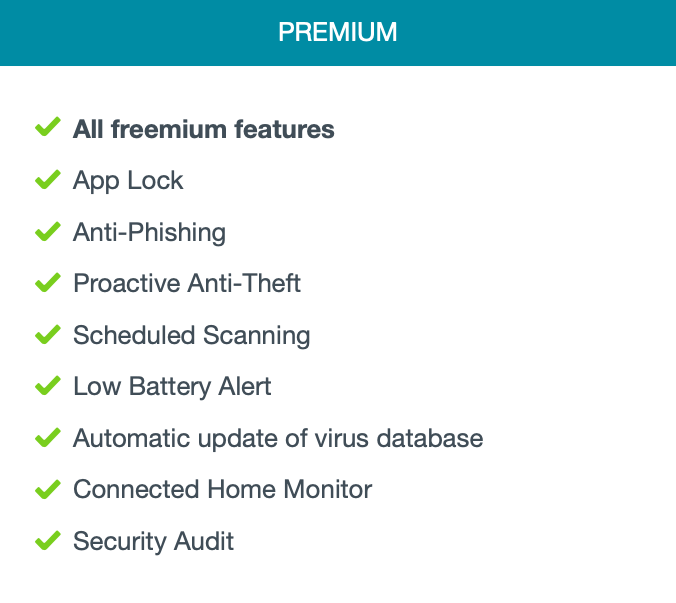Click the PREMIUM heading text
The image size is (676, 603).
tap(338, 33)
